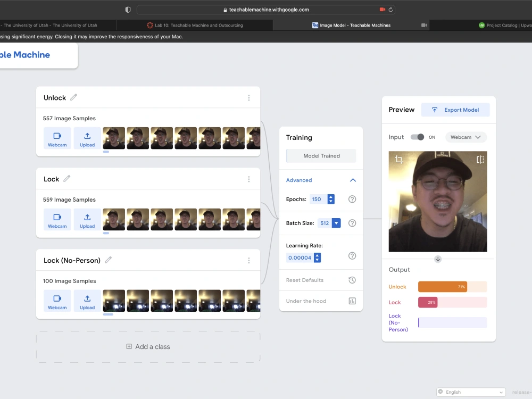Open help for Batch Size setting

[352, 223]
